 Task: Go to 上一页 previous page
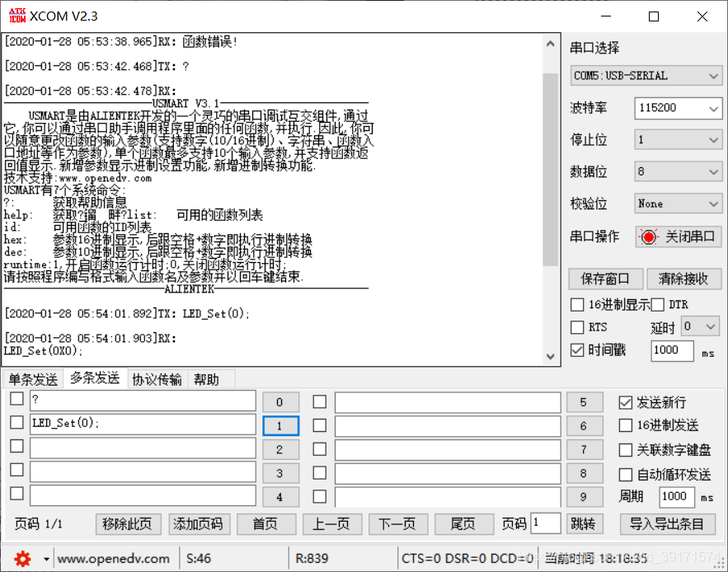331,525
